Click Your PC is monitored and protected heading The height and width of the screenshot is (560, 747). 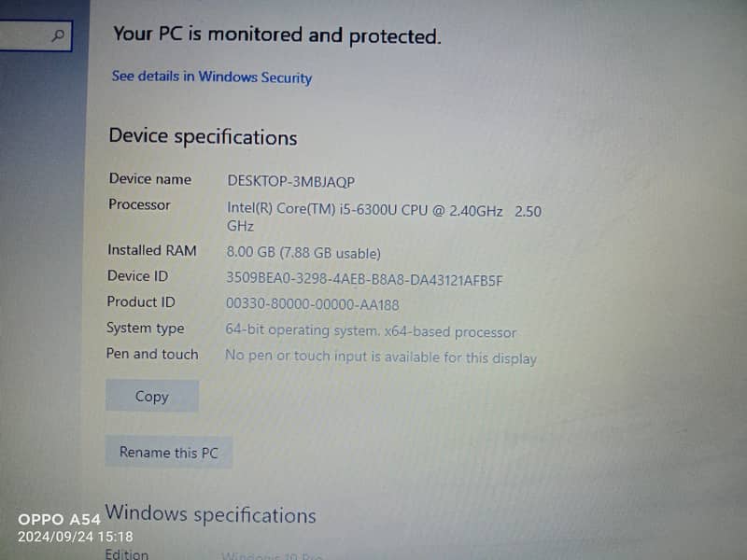[277, 35]
